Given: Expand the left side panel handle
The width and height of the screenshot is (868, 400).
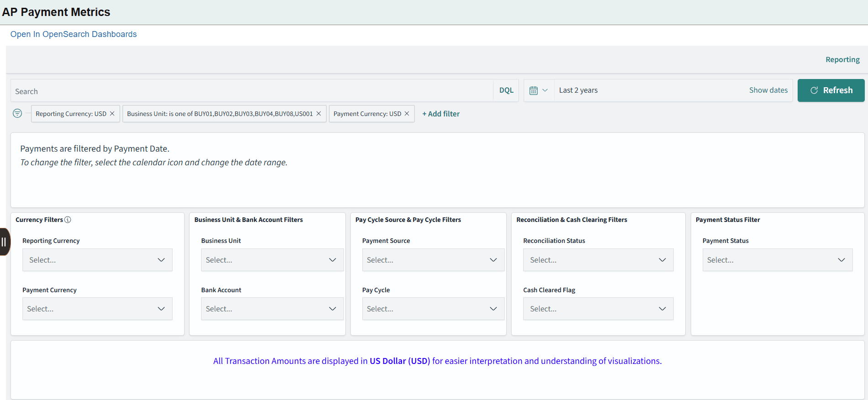Looking at the screenshot, I should click(x=4, y=242).
